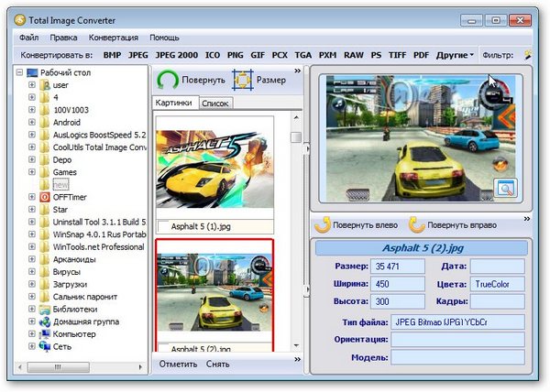Image resolution: width=550 pixels, height=392 pixels.
Task: Click the magnifier icon on the preview
Action: (506, 188)
